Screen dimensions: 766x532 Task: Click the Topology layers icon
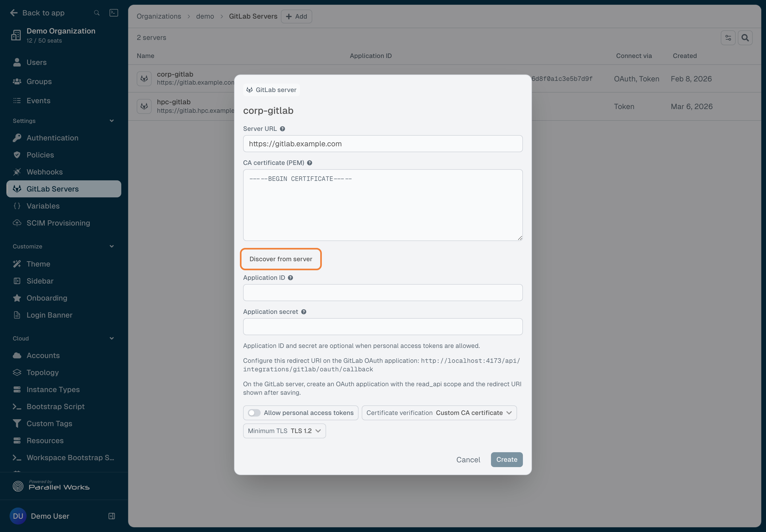point(17,372)
